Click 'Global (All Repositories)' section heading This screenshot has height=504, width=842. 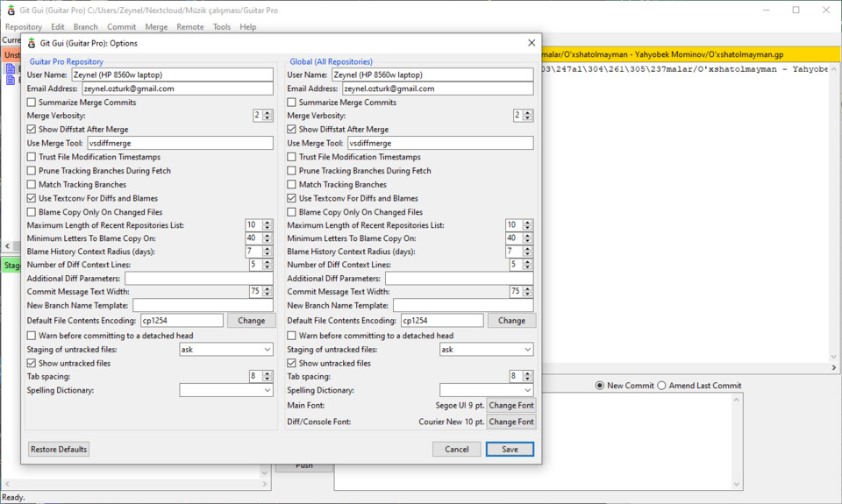pos(331,61)
